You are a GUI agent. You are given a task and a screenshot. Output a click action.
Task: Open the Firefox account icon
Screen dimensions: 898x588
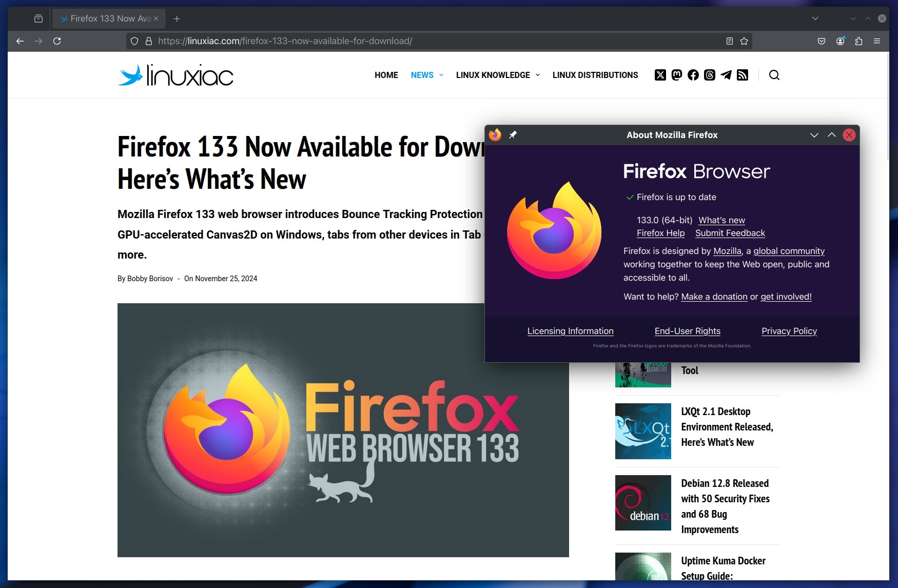click(x=840, y=41)
